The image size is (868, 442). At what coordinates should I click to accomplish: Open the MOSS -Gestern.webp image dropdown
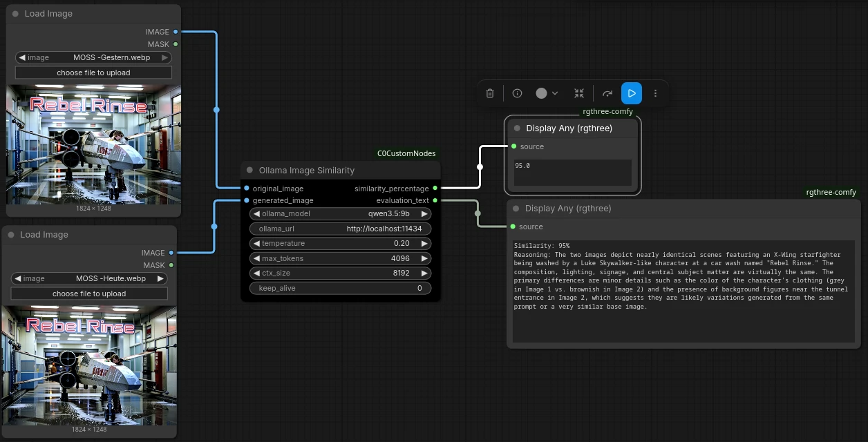pyautogui.click(x=93, y=58)
